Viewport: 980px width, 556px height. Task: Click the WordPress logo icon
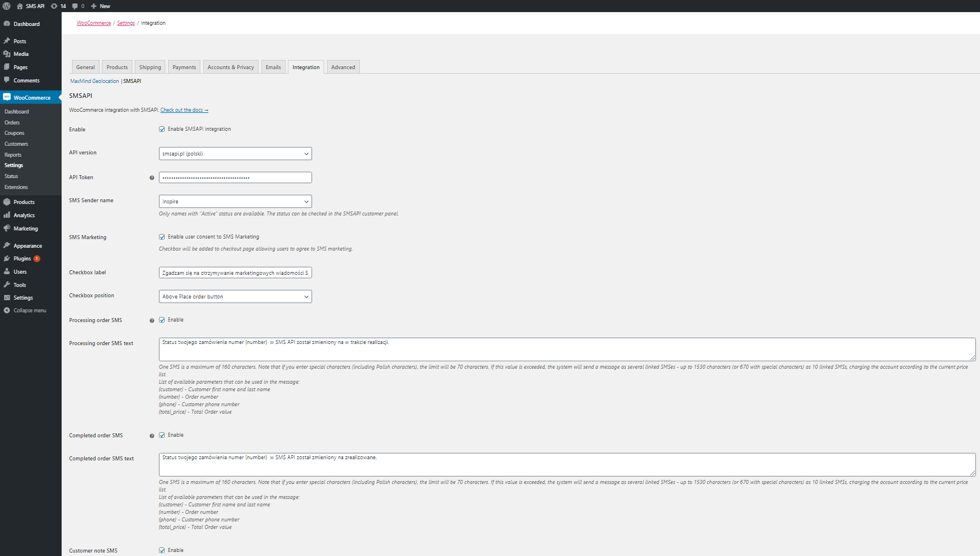(6, 6)
